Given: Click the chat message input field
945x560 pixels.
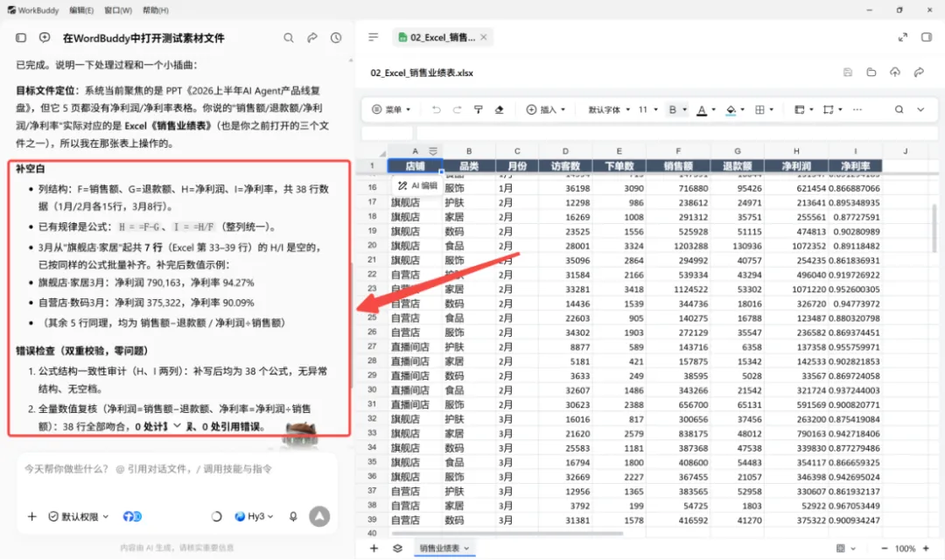Looking at the screenshot, I should click(x=176, y=468).
